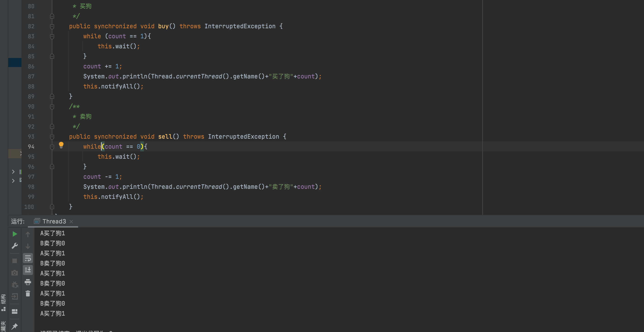Click the pin tab icon

pyautogui.click(x=15, y=326)
